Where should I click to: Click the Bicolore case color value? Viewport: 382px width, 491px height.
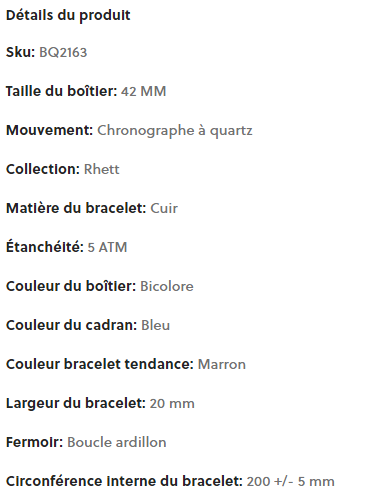(167, 286)
